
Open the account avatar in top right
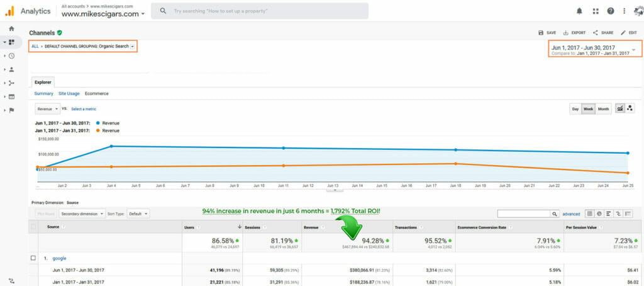(638, 11)
